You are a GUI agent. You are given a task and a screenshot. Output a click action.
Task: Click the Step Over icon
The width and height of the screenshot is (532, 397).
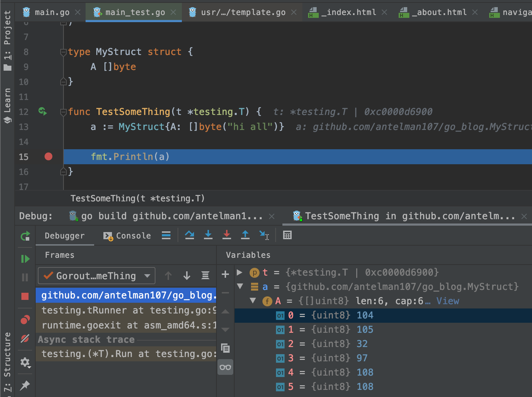tap(190, 235)
